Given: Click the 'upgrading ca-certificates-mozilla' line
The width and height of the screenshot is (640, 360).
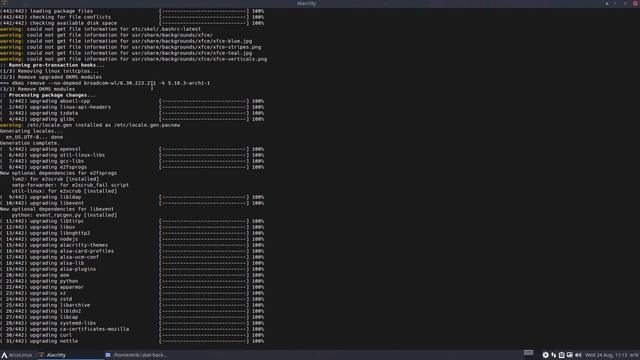Looking at the screenshot, I should point(132,329).
